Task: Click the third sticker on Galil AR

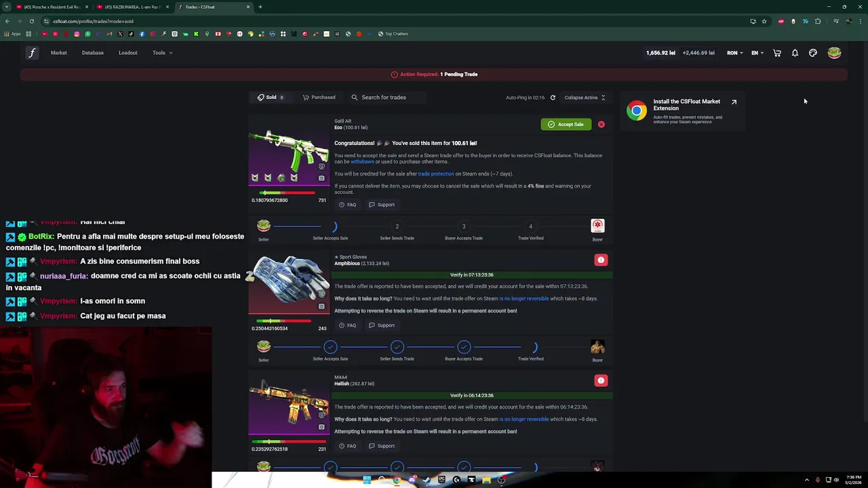Action: click(x=281, y=178)
